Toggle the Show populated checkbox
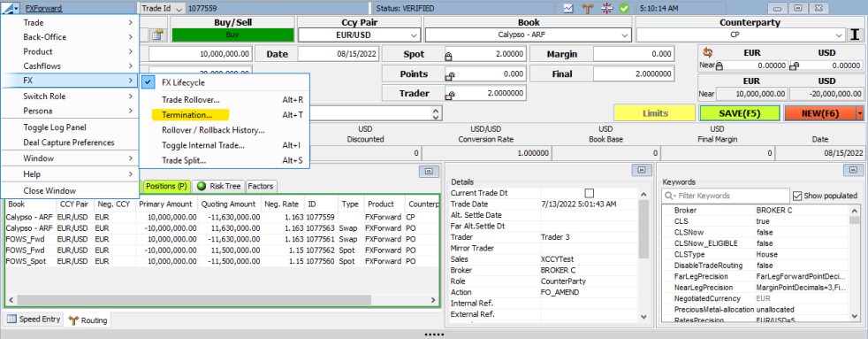 pos(797,196)
